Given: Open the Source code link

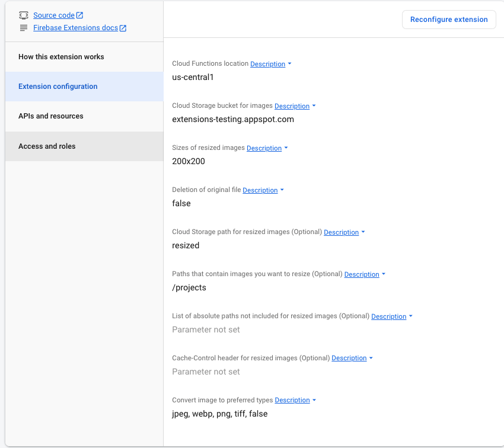Looking at the screenshot, I should point(54,15).
